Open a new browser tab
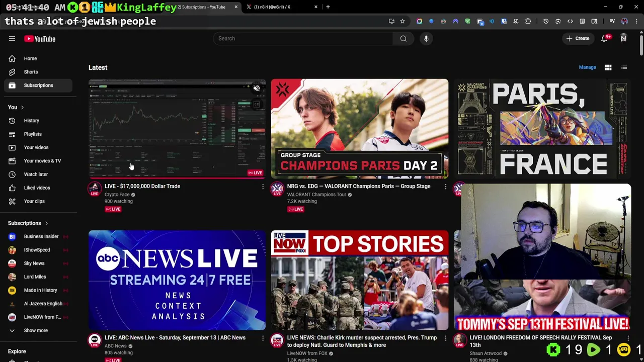Screen dimensions: 644x362 (328, 7)
